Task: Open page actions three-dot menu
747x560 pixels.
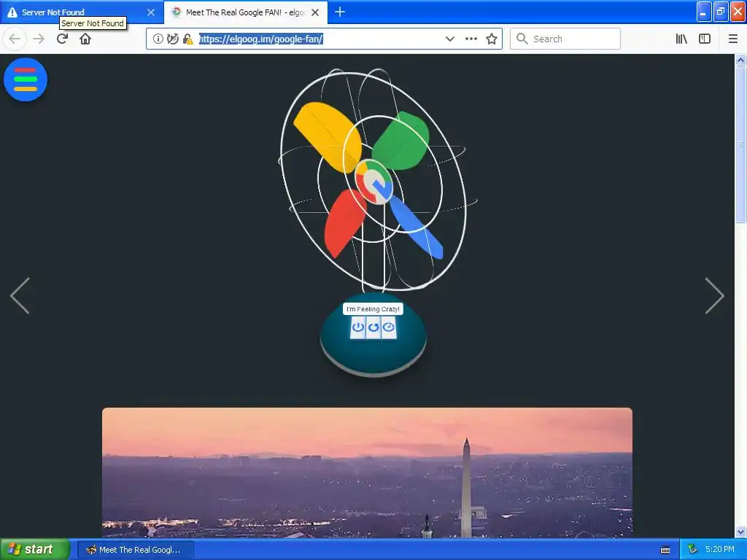Action: coord(471,39)
